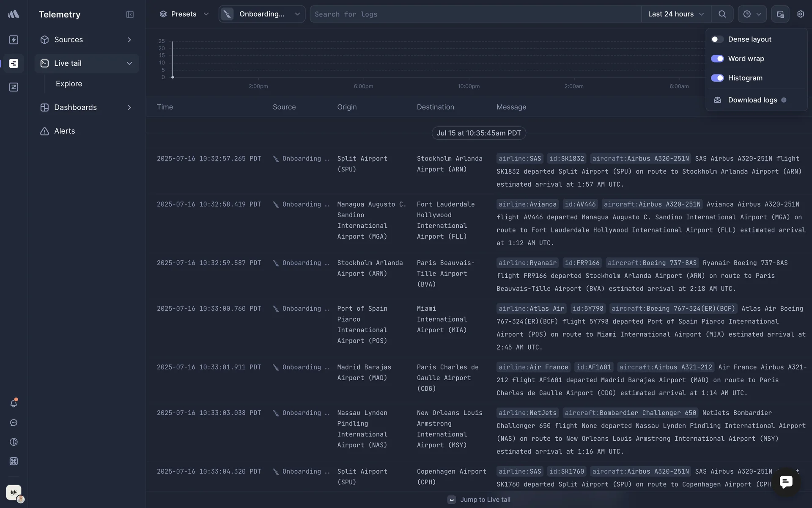Open the Presets dropdown

tap(184, 14)
